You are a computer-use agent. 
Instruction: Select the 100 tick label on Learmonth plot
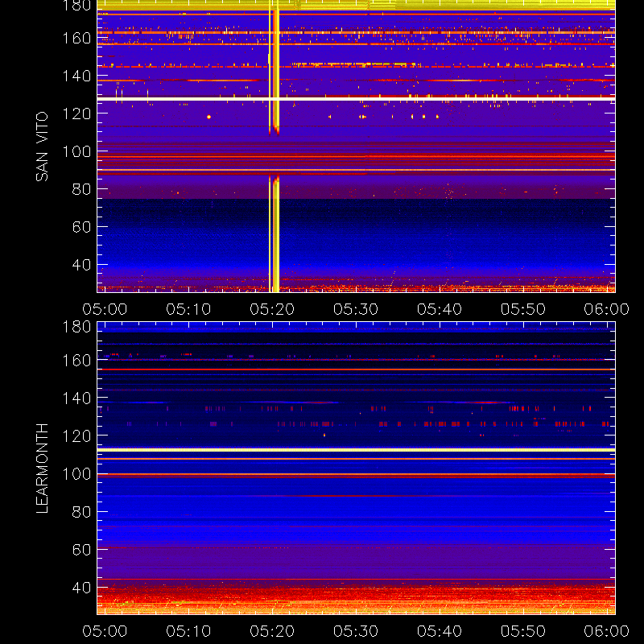coord(76,474)
